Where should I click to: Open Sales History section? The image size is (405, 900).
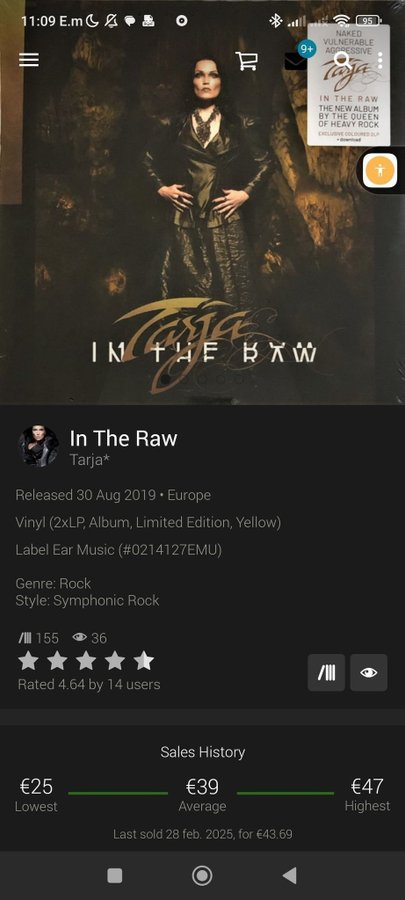[x=202, y=752]
